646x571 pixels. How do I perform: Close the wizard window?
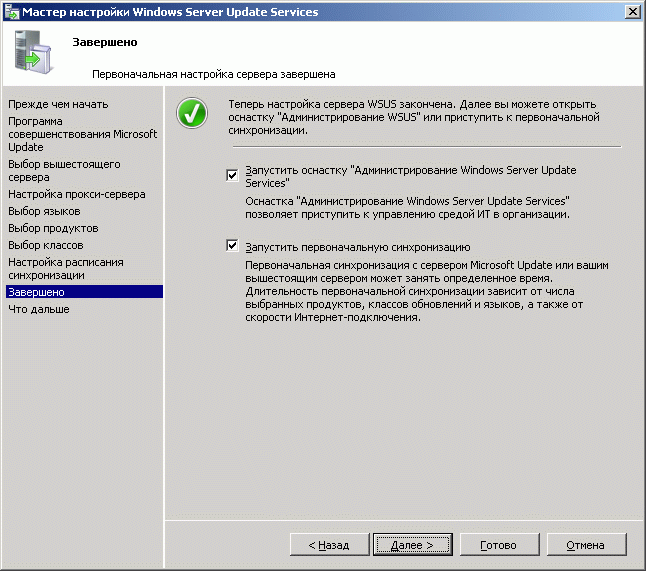pos(632,12)
